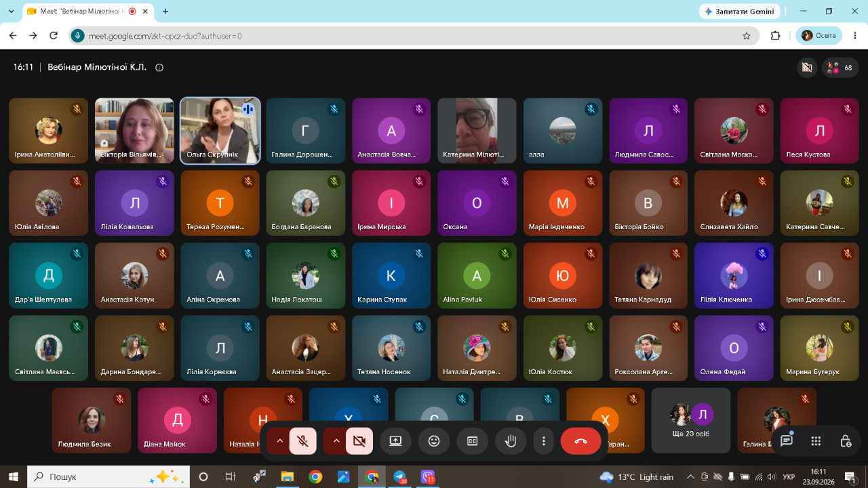Show the participants list with 68 people
This screenshot has height=488, width=868.
tap(841, 68)
